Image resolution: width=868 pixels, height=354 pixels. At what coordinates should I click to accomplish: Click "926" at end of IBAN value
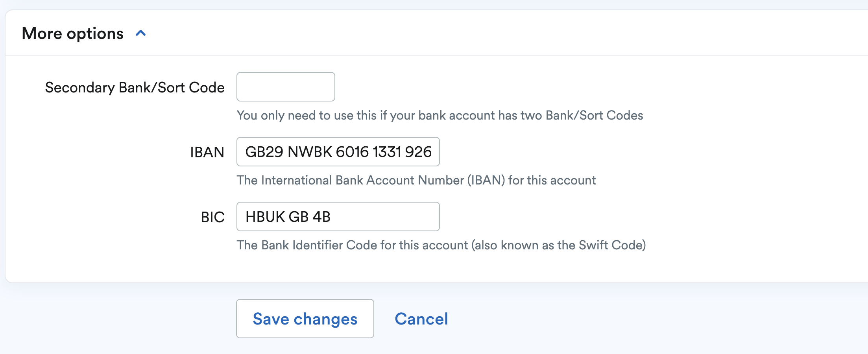click(x=418, y=152)
